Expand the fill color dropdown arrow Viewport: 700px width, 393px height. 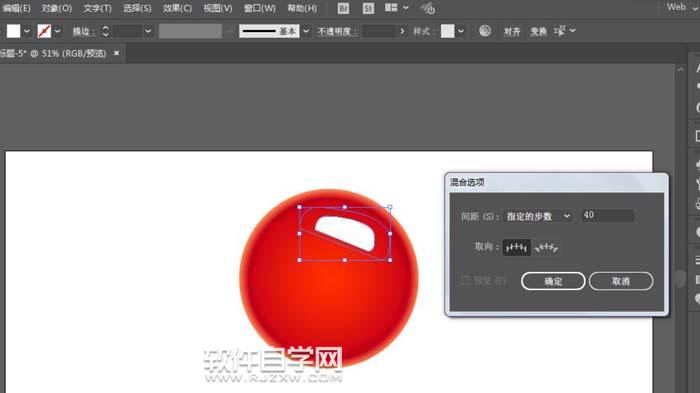(x=27, y=31)
